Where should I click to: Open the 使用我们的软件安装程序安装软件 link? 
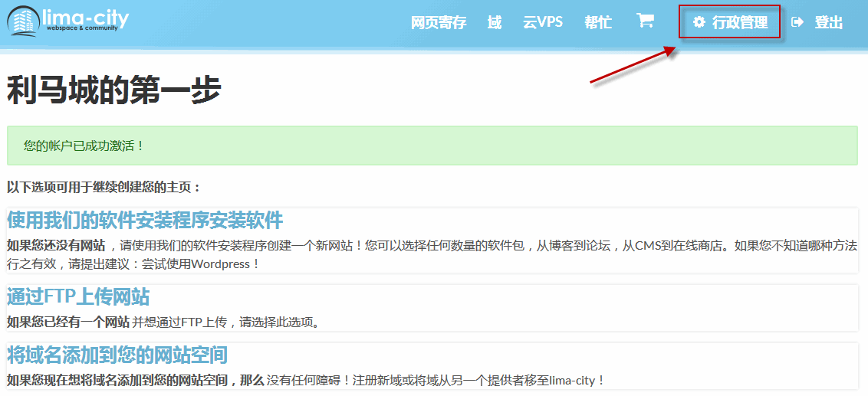(145, 220)
